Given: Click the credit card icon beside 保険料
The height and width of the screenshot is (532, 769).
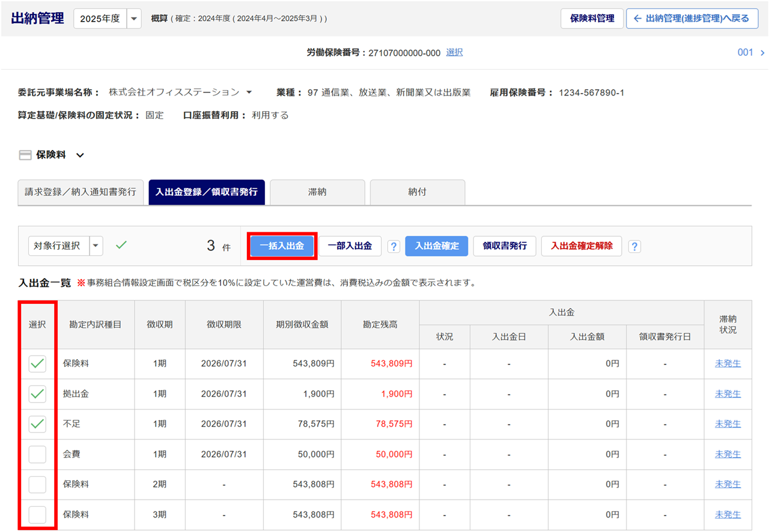Looking at the screenshot, I should tap(25, 155).
